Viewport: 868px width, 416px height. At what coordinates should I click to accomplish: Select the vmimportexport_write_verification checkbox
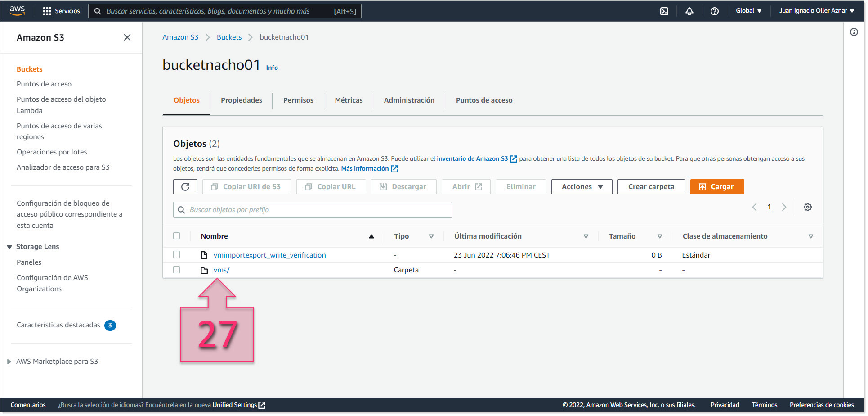point(177,255)
